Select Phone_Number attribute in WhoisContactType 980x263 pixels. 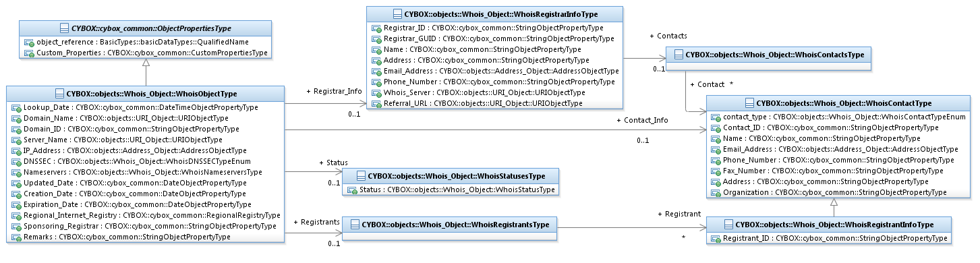point(838,160)
